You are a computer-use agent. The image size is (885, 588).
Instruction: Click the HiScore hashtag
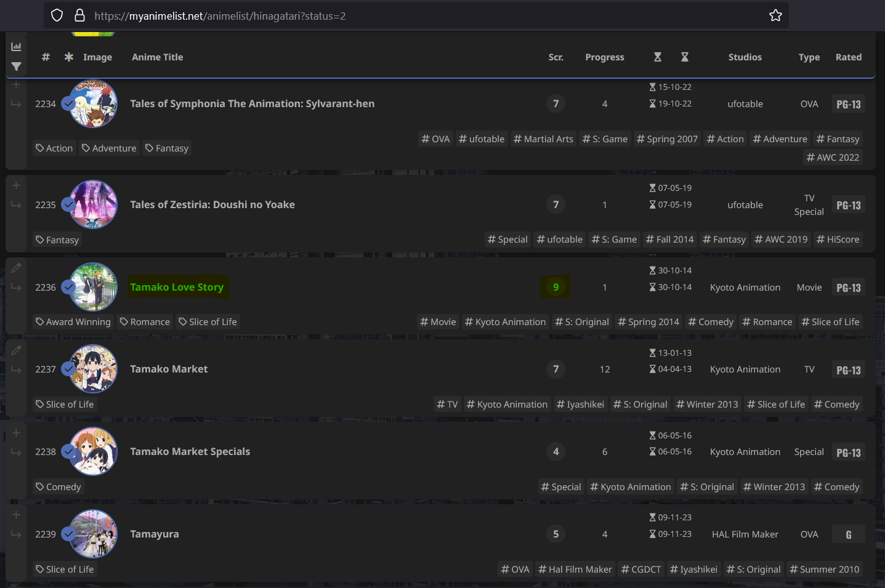[838, 240]
